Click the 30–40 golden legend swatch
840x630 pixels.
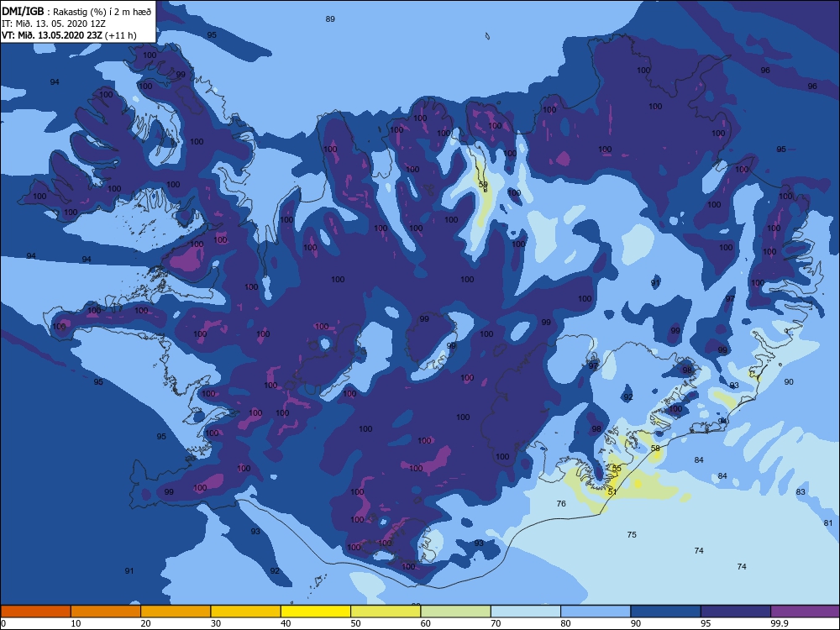coord(246,612)
